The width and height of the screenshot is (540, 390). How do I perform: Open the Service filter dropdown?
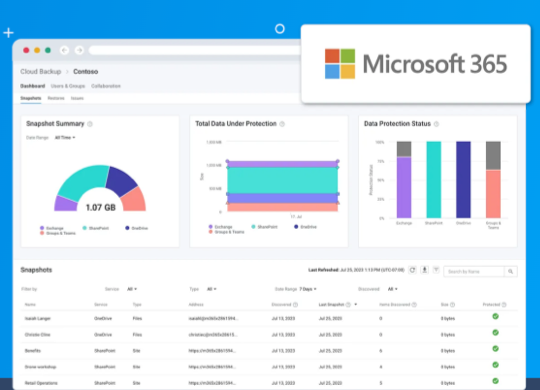coord(132,289)
